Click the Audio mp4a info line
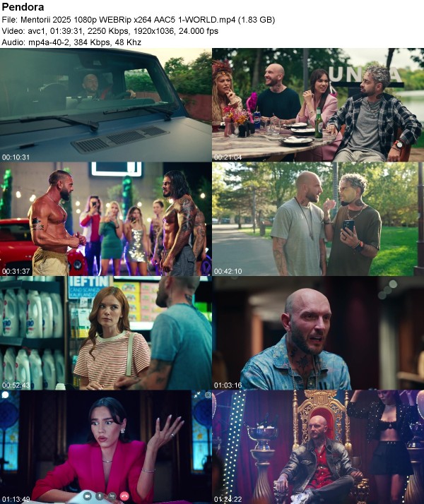Image resolution: width=424 pixels, height=504 pixels. pos(71,42)
